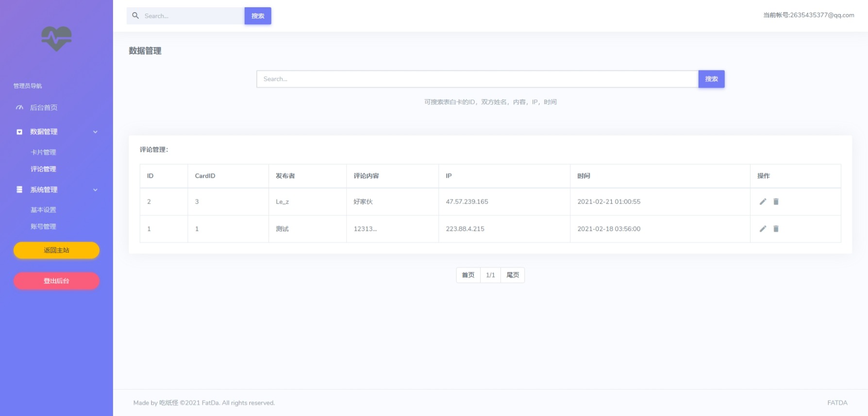The width and height of the screenshot is (868, 416).
Task: Click the heartbeat logo in sidebar
Action: point(56,38)
